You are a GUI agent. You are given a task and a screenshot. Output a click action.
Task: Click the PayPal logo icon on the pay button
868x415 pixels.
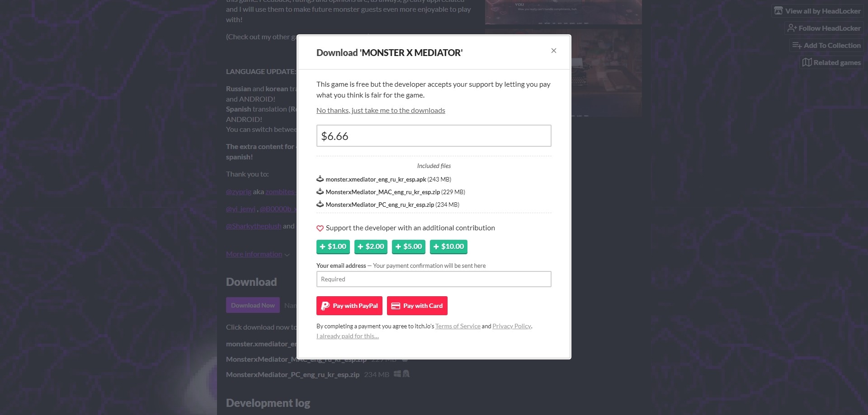(325, 306)
